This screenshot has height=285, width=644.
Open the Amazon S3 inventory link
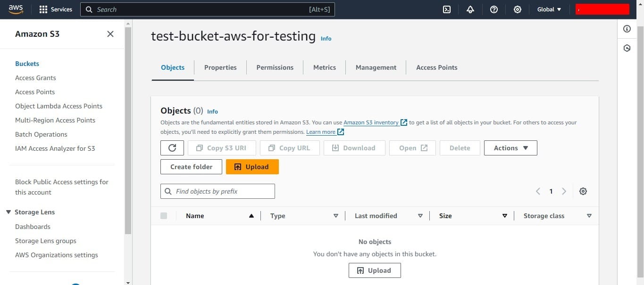coord(375,122)
